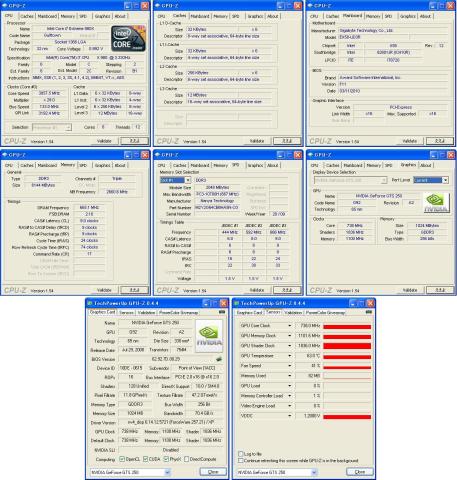Click title bar icon of CPU-Z SPD window
The width and height of the screenshot is (457, 480).
point(157,155)
